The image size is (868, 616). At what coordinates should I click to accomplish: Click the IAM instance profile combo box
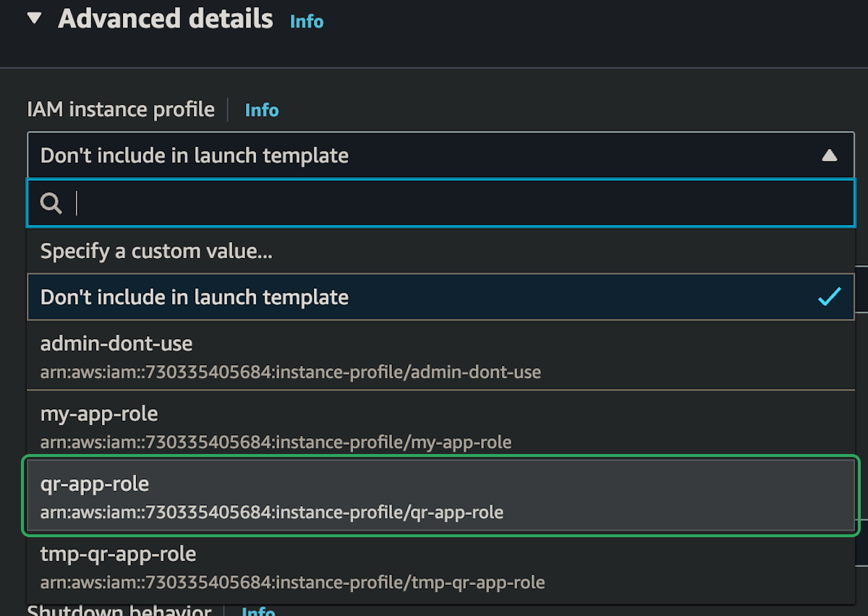[x=441, y=155]
